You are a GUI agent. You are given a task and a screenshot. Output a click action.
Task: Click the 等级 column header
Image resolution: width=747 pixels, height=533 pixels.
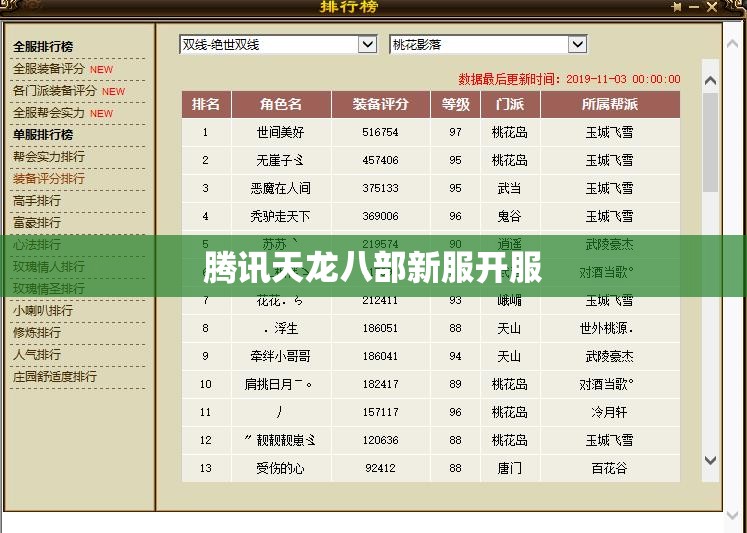[455, 105]
